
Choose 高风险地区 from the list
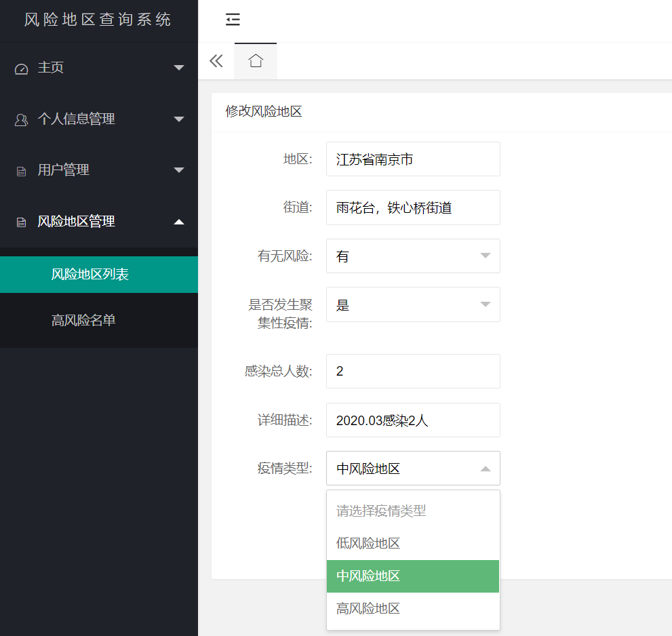coord(413,609)
